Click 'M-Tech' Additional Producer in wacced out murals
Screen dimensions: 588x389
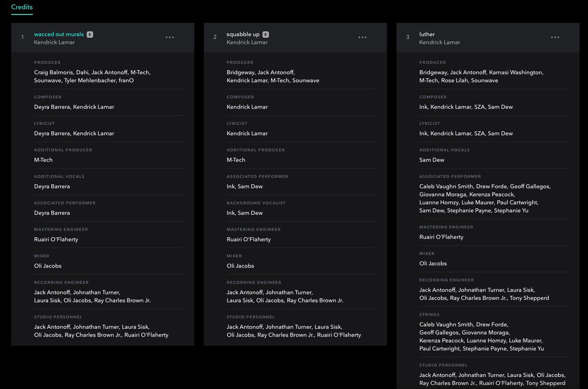(x=43, y=160)
